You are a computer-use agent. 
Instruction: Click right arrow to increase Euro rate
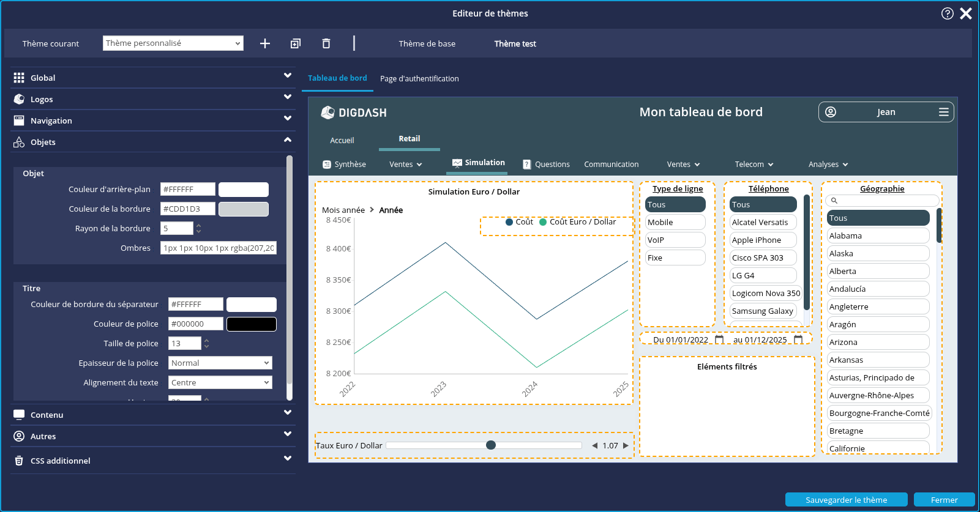tap(626, 445)
